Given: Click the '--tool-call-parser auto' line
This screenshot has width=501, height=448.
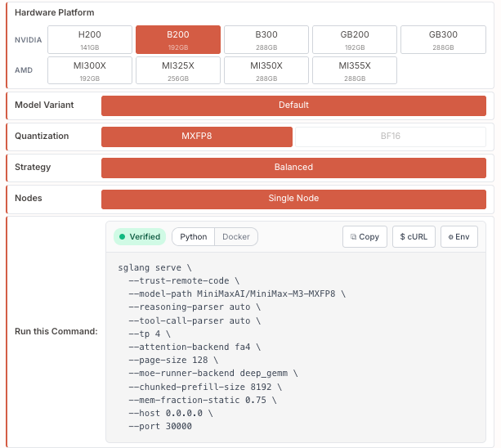Looking at the screenshot, I should 195,320.
